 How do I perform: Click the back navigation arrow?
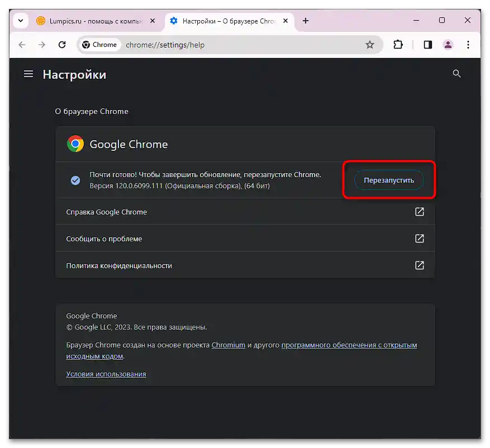(21, 45)
